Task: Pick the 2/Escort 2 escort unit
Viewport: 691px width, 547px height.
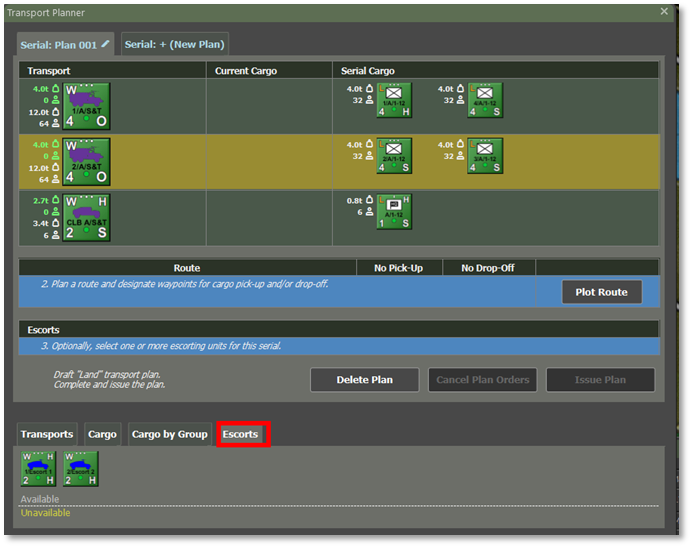Action: (81, 469)
